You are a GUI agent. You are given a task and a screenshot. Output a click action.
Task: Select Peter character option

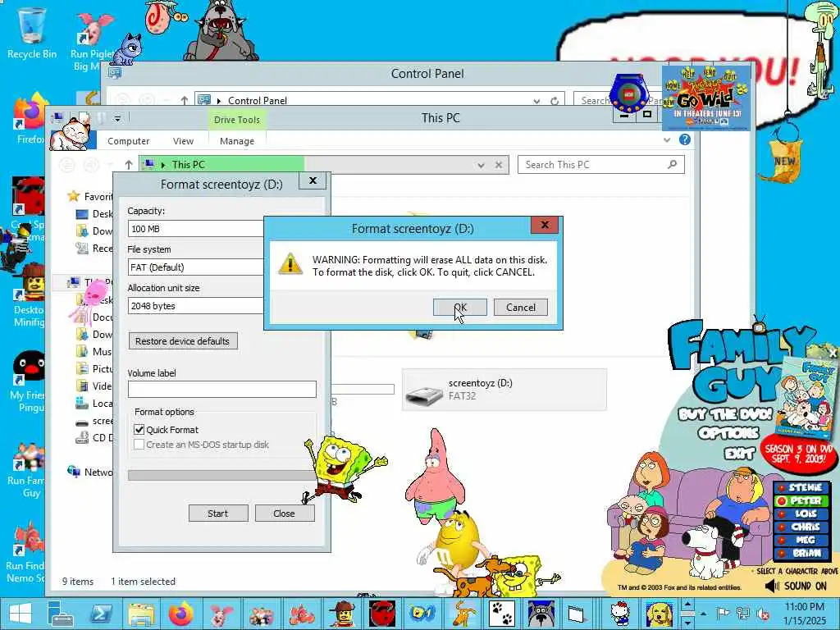pos(801,501)
